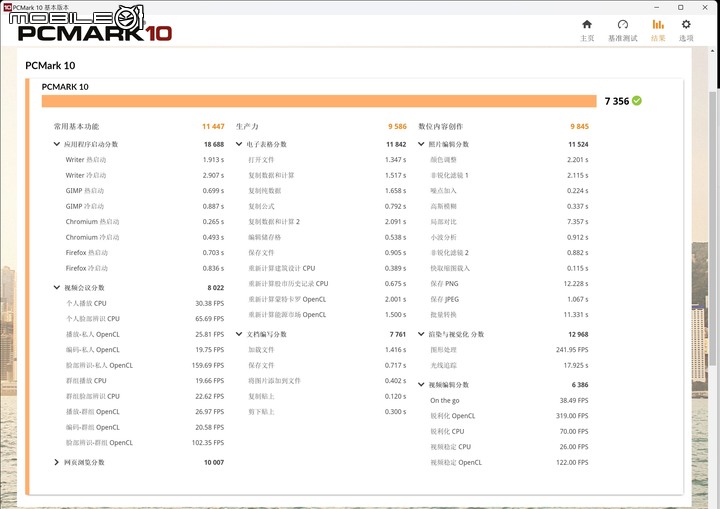Click the 10 007 web browsing score
Viewport: 720px width, 509px height.
[x=214, y=463]
